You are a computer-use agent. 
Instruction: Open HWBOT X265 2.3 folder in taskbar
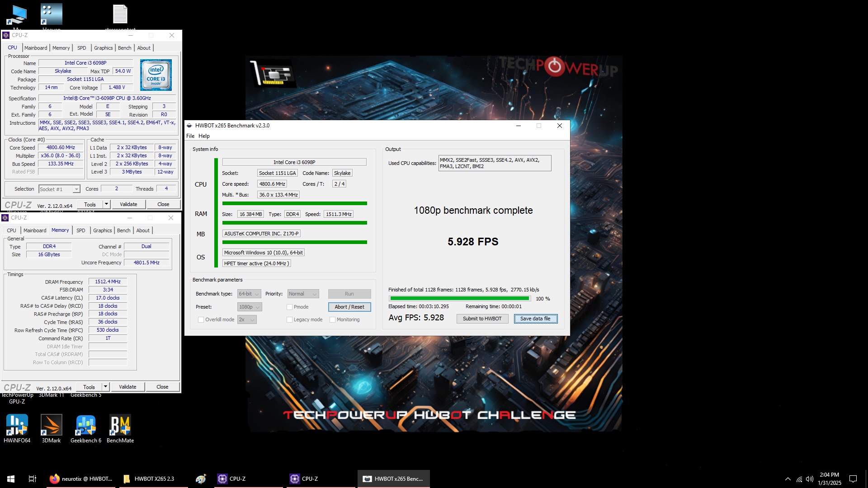pos(154,479)
